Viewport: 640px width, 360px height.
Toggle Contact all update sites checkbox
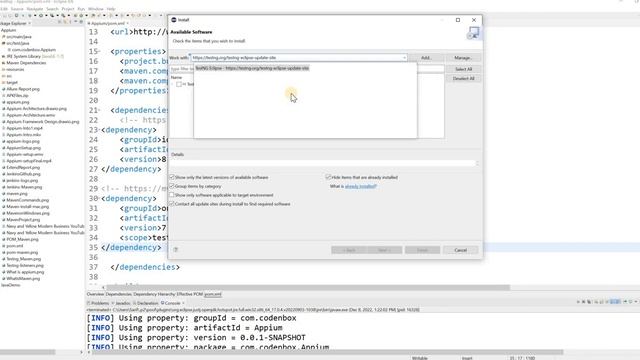pos(172,204)
